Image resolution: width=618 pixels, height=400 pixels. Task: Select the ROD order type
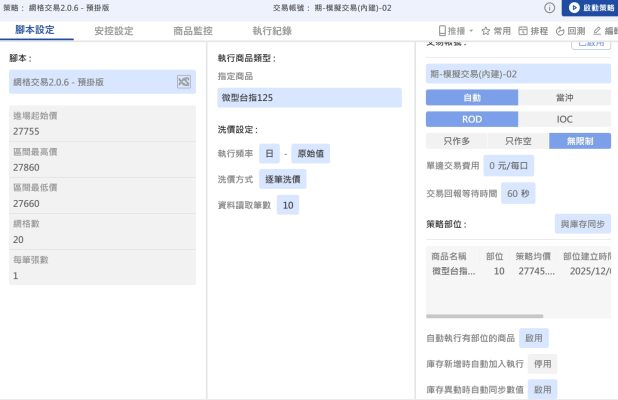pyautogui.click(x=472, y=119)
